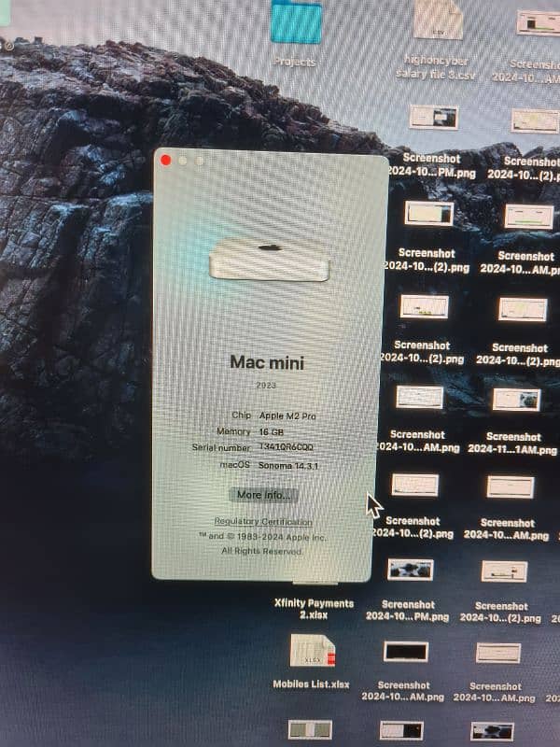Open More Info... in About window
The width and height of the screenshot is (560, 747).
click(x=264, y=495)
